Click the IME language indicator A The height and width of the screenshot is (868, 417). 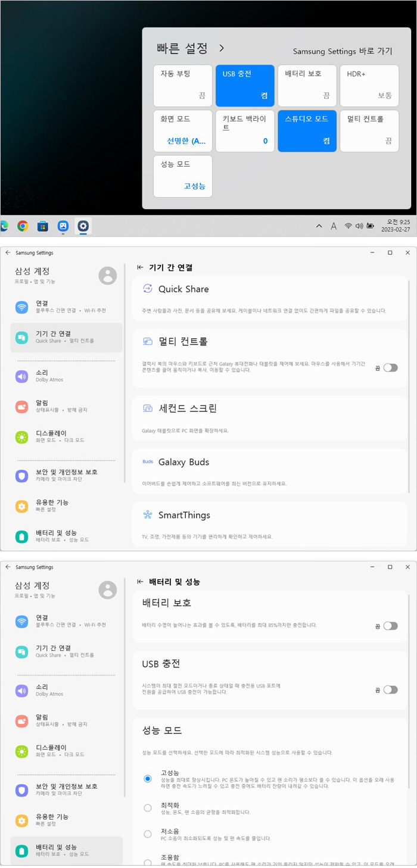[334, 226]
